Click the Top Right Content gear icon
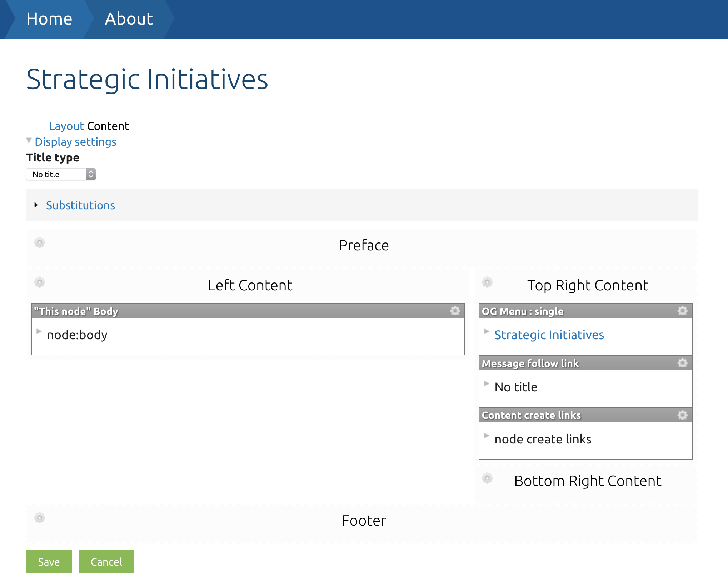The image size is (728, 577). 487,282
